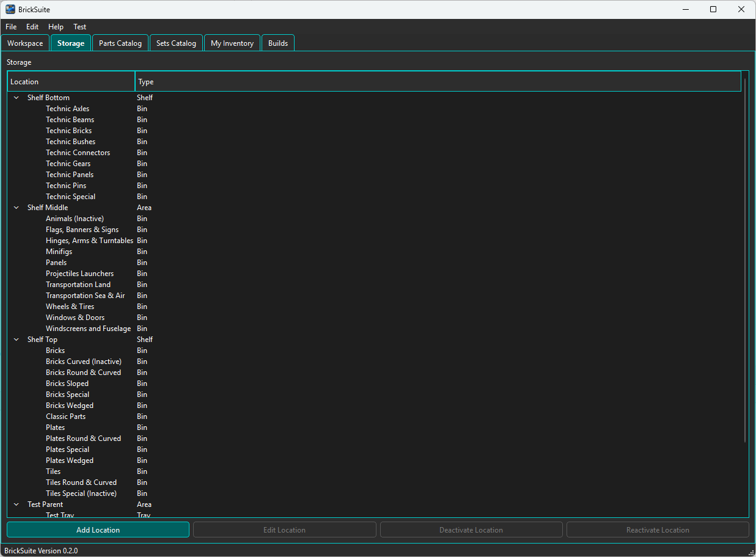Select the Transportation Land row
Viewport: 756px width, 557px height.
[375, 285]
